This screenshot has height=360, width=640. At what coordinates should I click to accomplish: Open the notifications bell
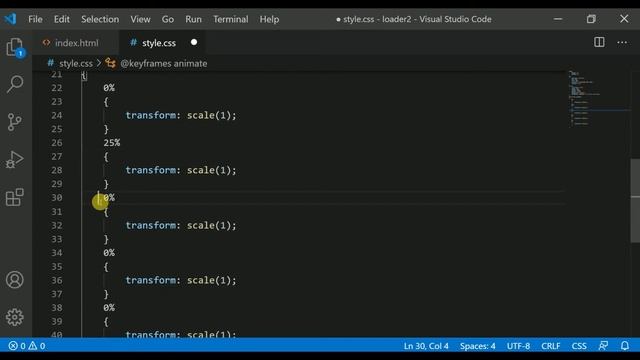coord(625,346)
